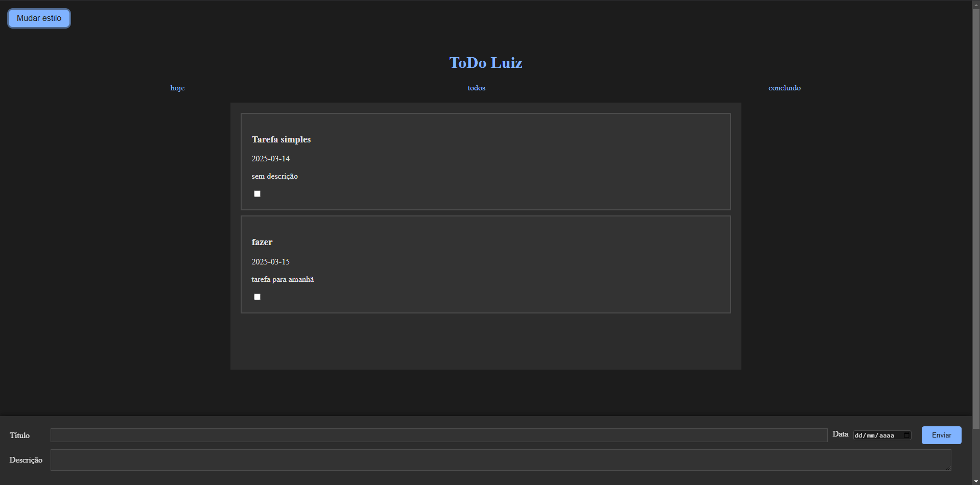Open the hoje filter link
This screenshot has width=980, height=485.
pos(177,88)
